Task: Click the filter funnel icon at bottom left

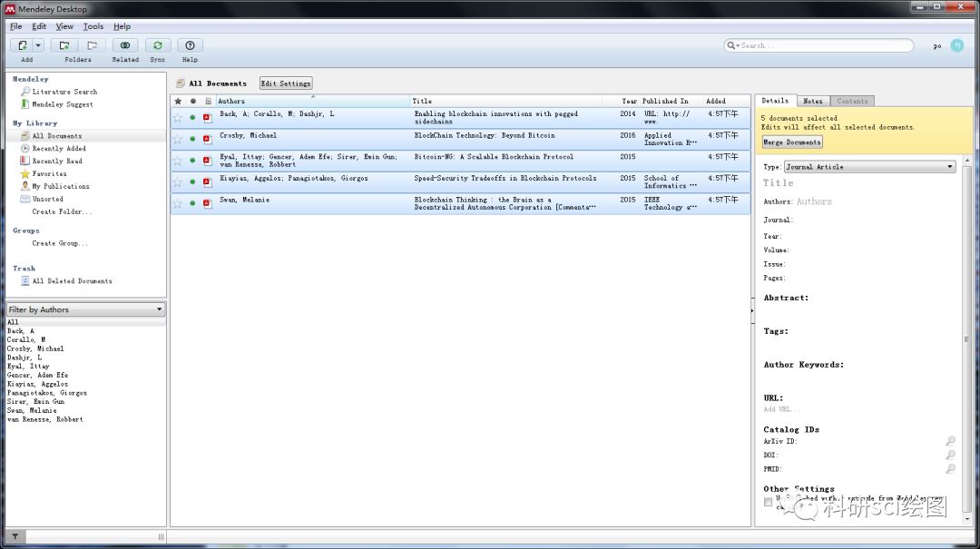Action: (x=15, y=536)
